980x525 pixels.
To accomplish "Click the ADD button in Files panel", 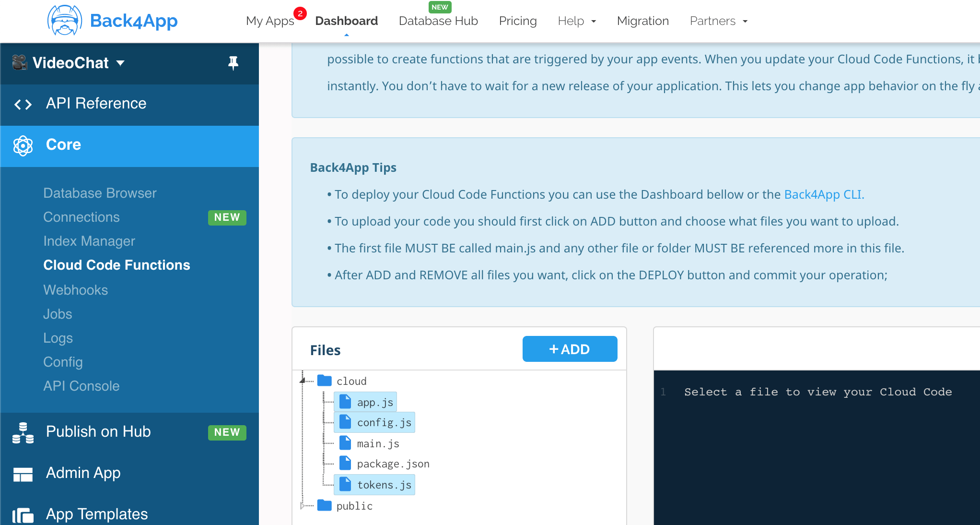I will pyautogui.click(x=570, y=349).
